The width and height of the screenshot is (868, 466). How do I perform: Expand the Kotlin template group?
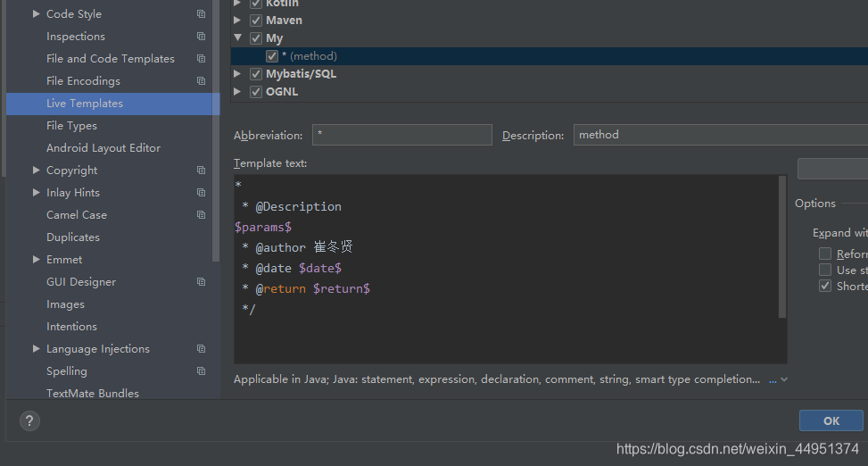(x=237, y=4)
